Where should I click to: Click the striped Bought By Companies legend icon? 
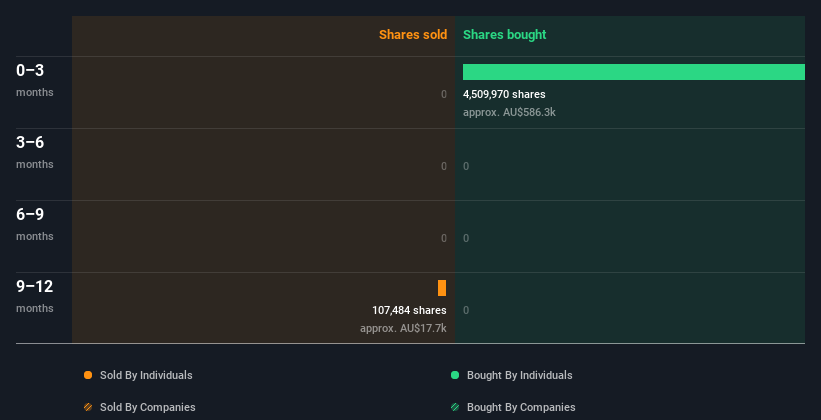coord(455,407)
